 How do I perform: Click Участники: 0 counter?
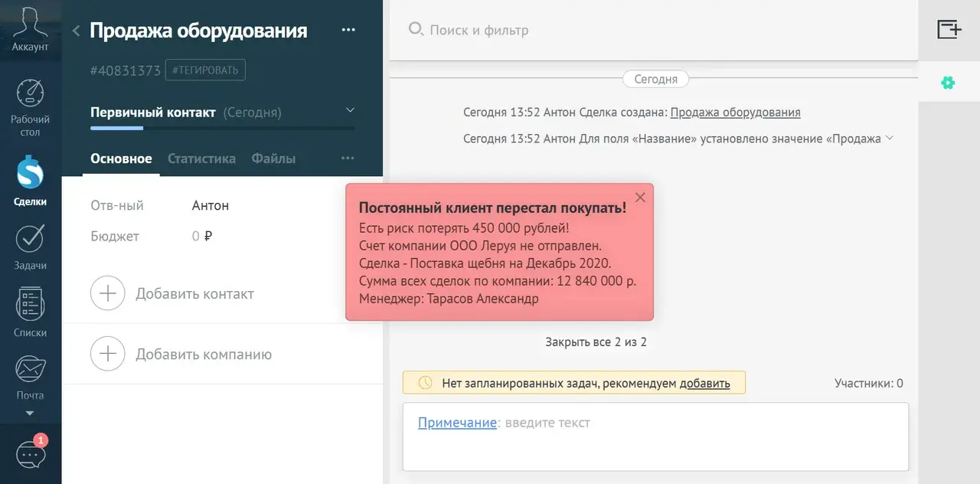869,383
